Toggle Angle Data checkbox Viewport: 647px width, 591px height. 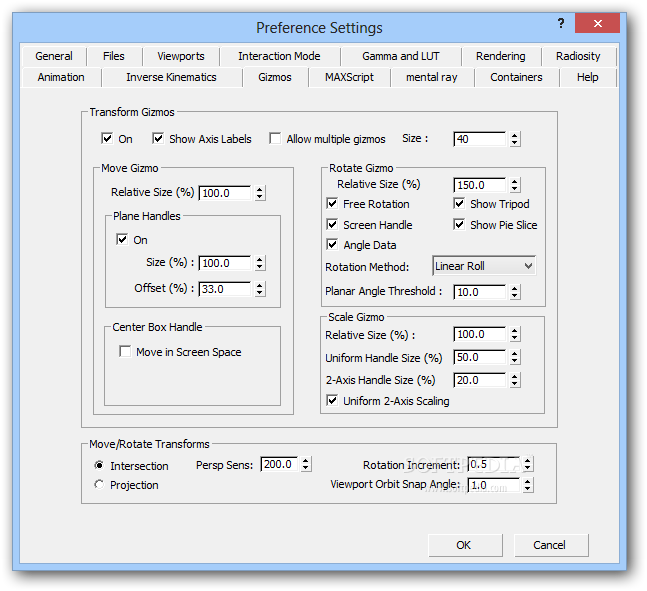coord(332,244)
